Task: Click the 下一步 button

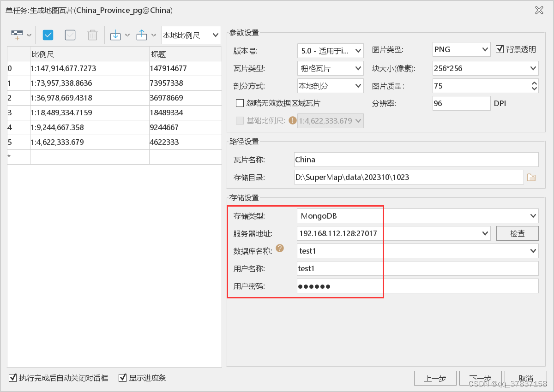Action: pyautogui.click(x=481, y=378)
